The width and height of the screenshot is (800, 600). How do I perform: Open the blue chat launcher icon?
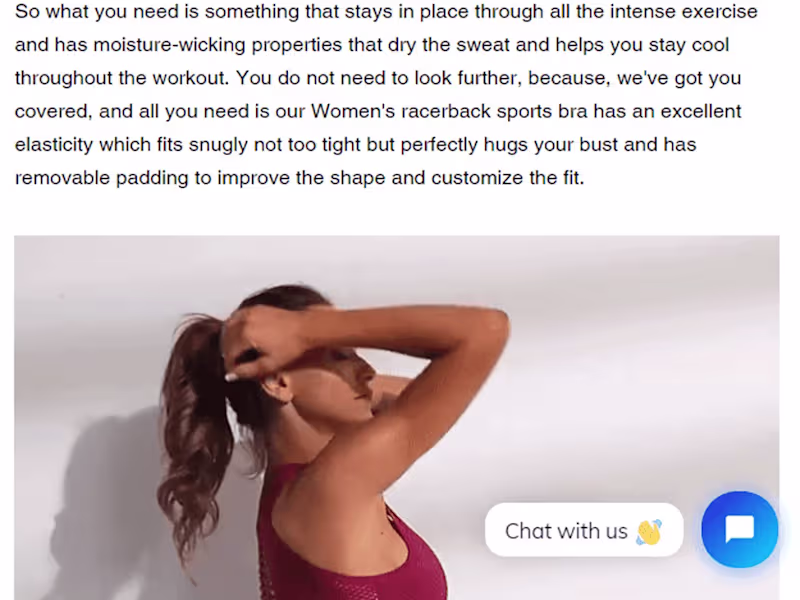pos(739,529)
